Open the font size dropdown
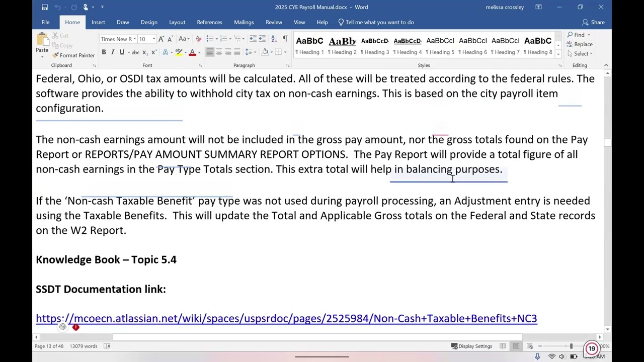Image resolution: width=644 pixels, height=362 pixels. click(153, 39)
